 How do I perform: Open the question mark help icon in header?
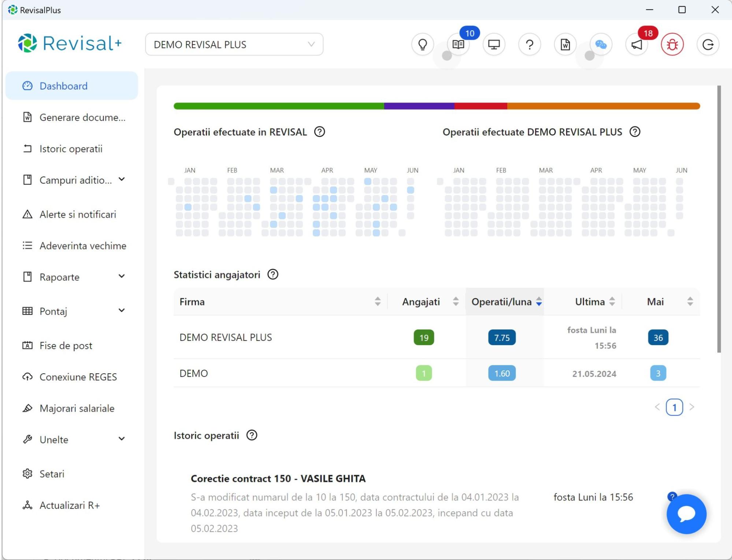pyautogui.click(x=530, y=45)
